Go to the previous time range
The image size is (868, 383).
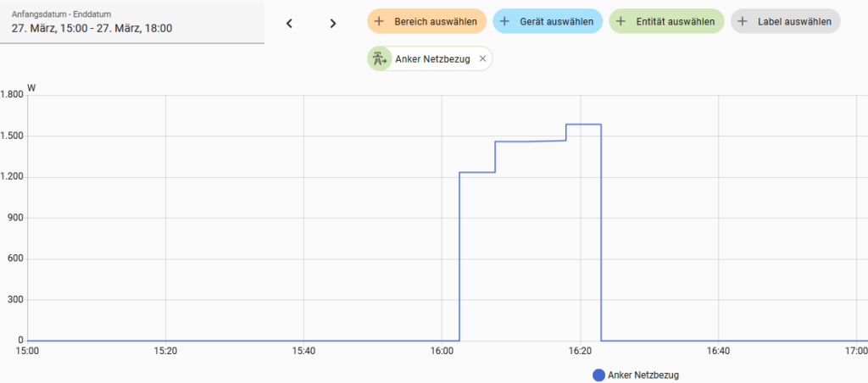click(289, 23)
